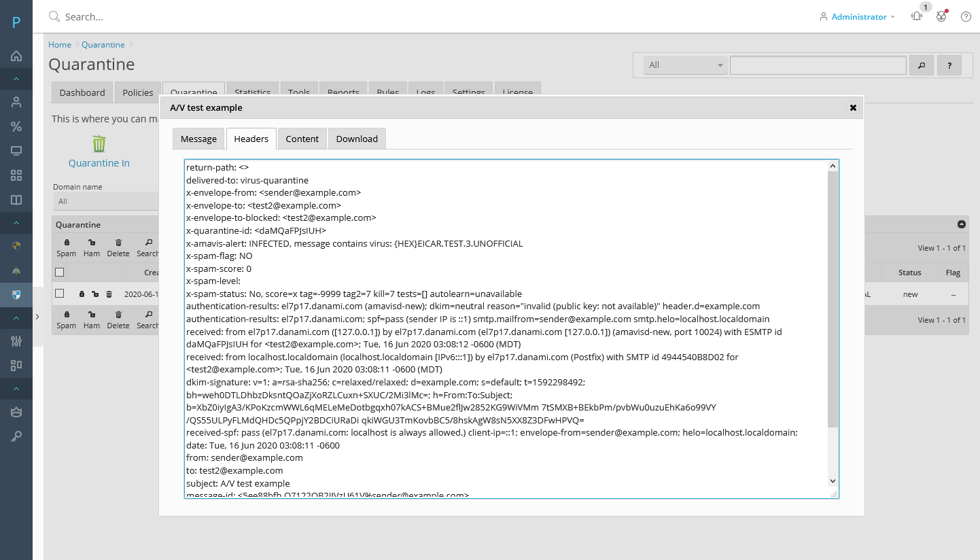Select the blue shield sidebar icon
The image size is (980, 560).
pyautogui.click(x=16, y=295)
